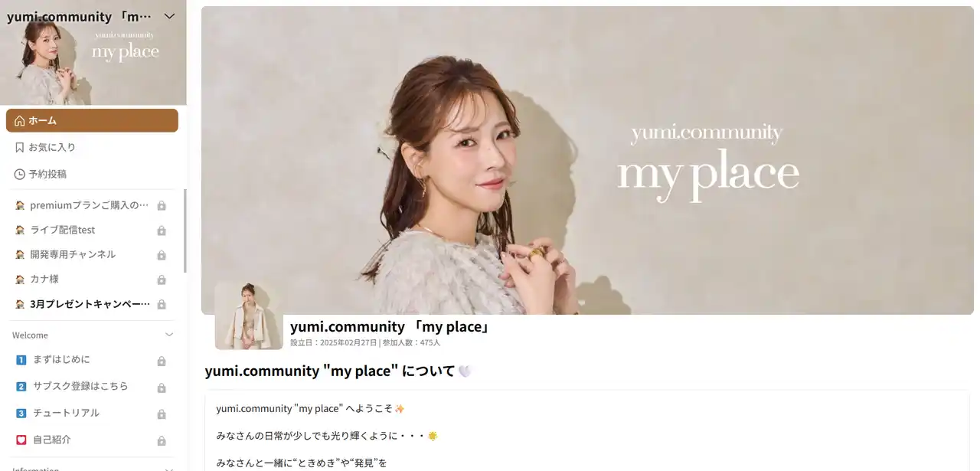
Task: Click the heart icon beside 自己紹介
Action: 21,440
